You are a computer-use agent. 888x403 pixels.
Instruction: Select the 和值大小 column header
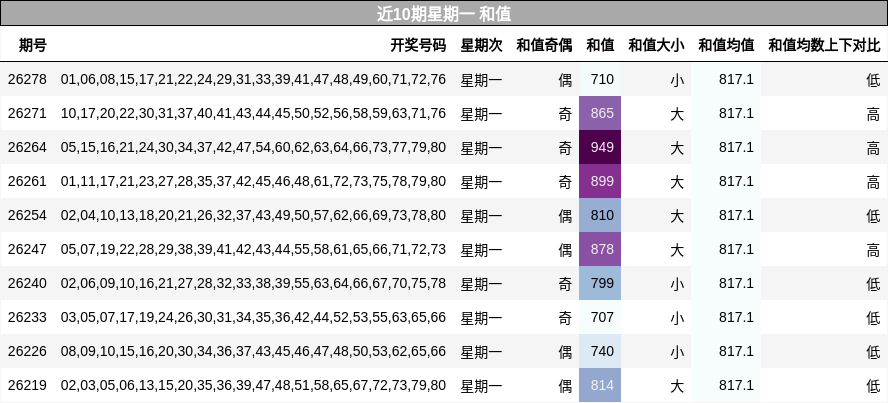click(x=656, y=45)
